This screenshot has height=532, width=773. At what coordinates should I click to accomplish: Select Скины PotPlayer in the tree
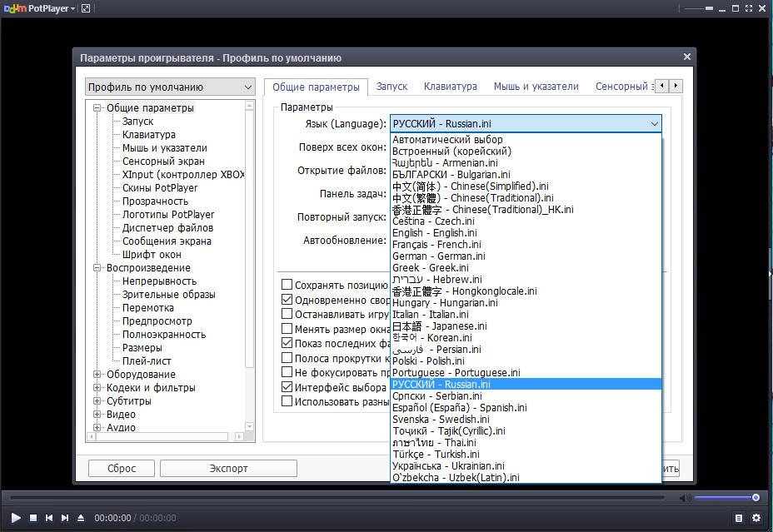click(160, 187)
